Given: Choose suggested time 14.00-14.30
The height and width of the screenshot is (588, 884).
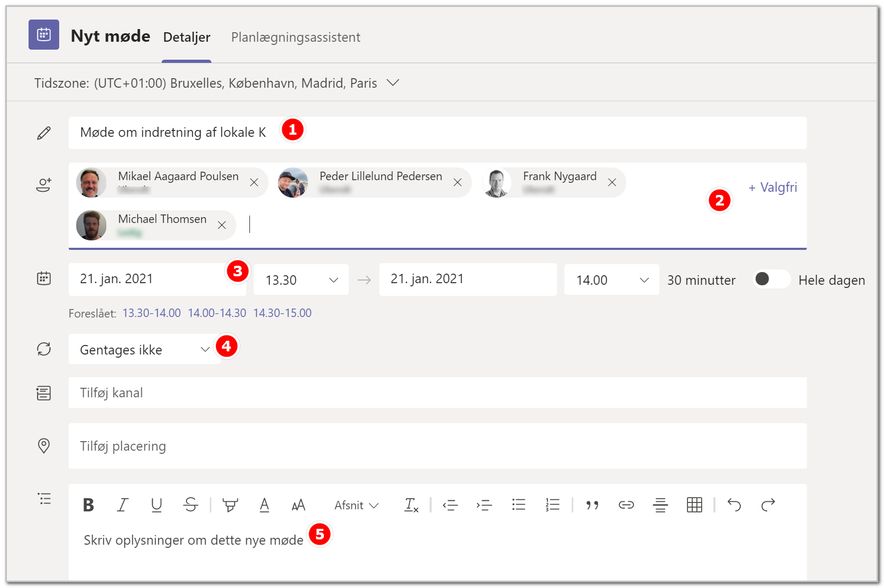Looking at the screenshot, I should point(217,313).
